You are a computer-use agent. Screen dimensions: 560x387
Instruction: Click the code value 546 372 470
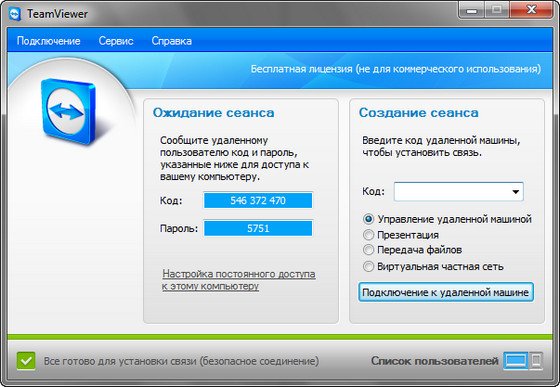click(x=258, y=200)
